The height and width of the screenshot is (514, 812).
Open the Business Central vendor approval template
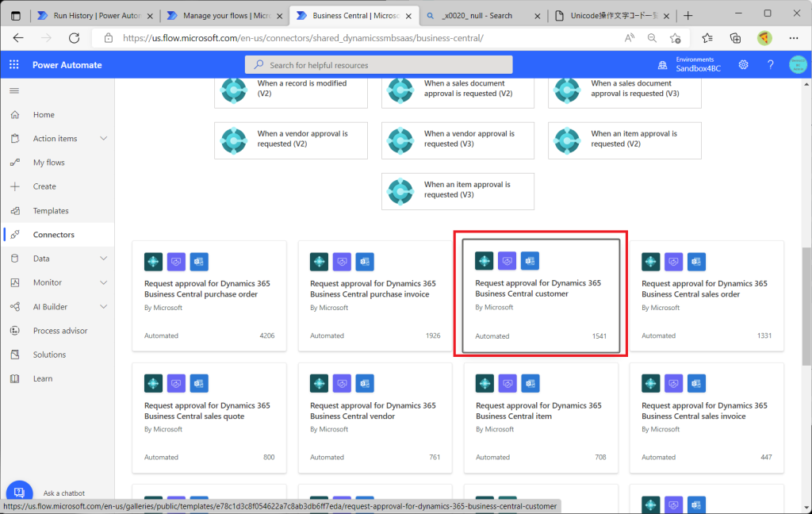(375, 417)
